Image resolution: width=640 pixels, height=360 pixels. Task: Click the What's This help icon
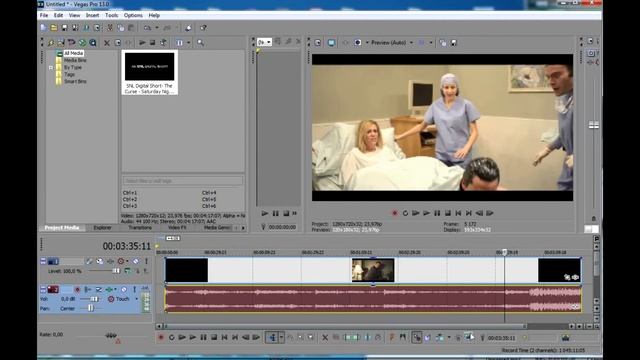click(203, 28)
